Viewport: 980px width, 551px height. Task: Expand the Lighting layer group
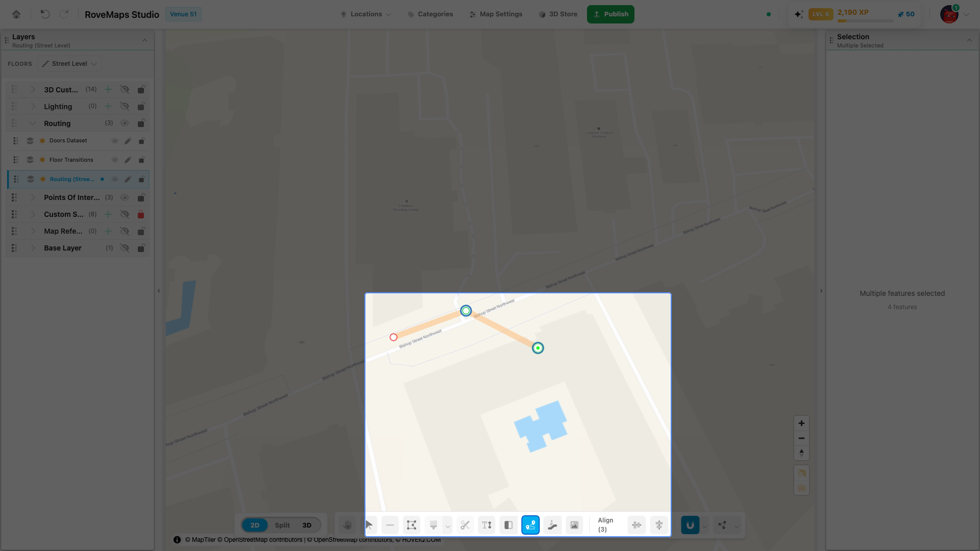33,107
